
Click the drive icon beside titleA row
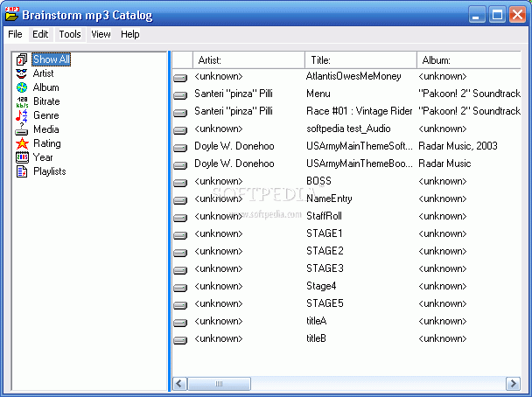click(x=180, y=323)
